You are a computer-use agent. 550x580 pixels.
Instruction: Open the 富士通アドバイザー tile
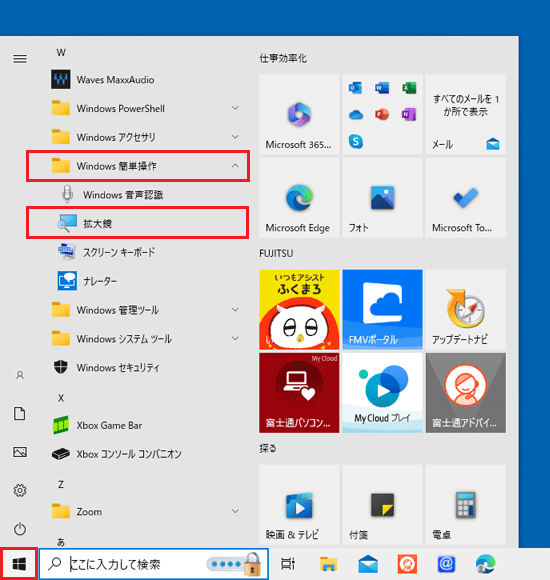pyautogui.click(x=466, y=393)
